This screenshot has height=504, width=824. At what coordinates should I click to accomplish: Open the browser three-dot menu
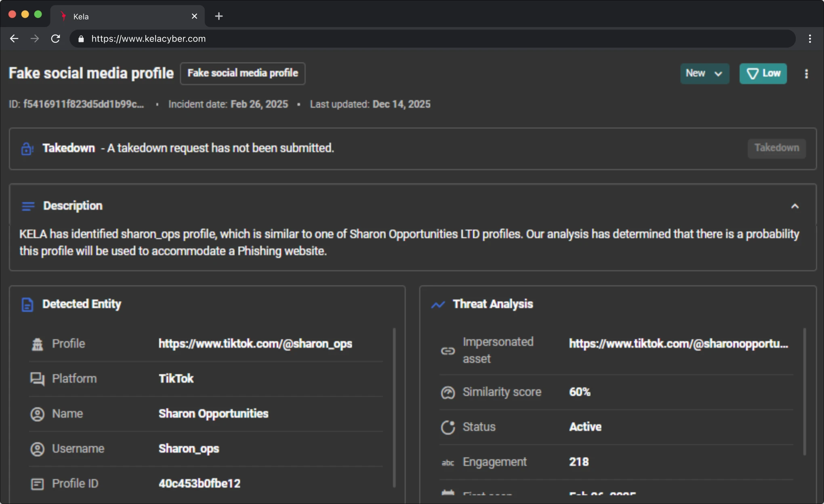point(810,39)
